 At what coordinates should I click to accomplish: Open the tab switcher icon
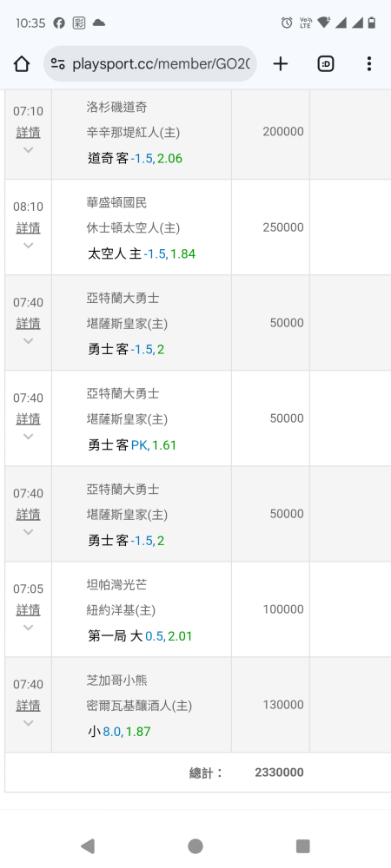pos(326,64)
